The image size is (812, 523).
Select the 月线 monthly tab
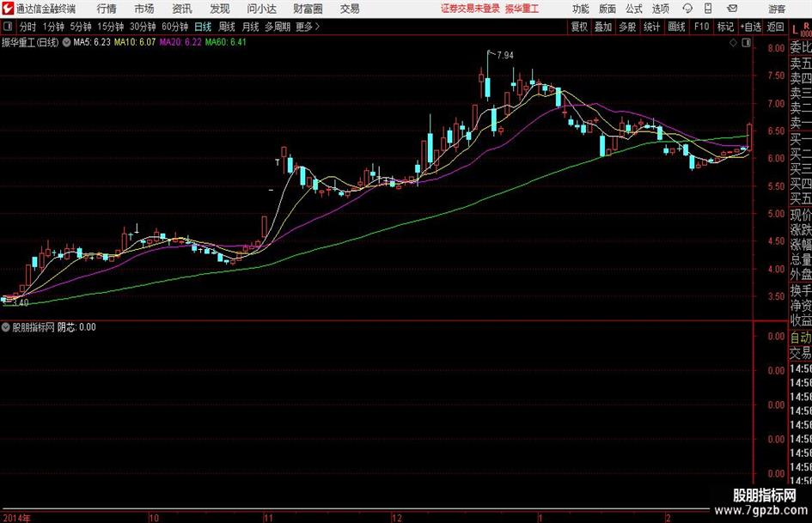pyautogui.click(x=250, y=27)
